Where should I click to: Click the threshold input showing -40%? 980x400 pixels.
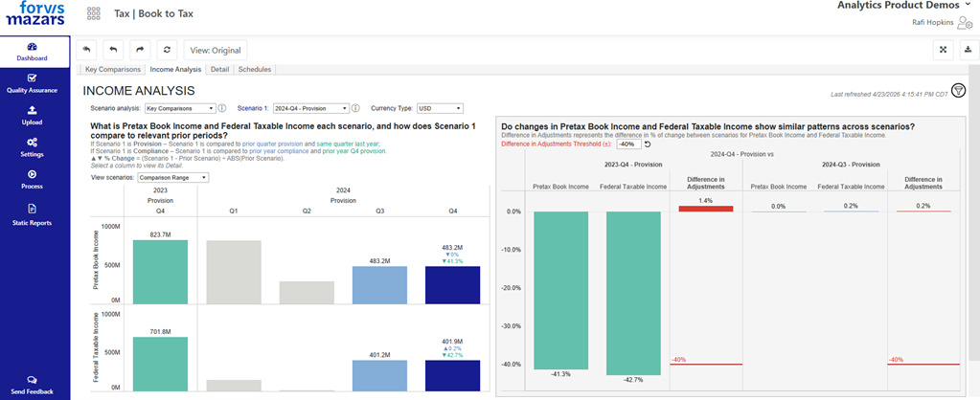point(629,144)
